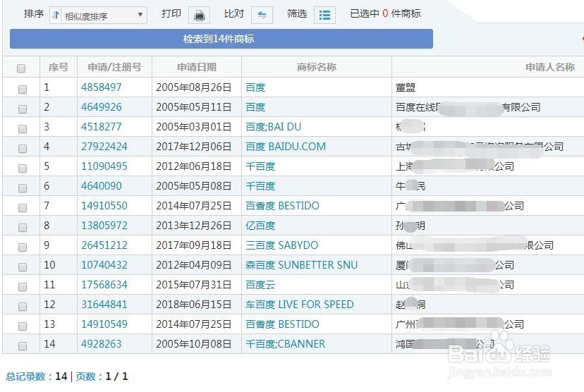Click the 申请/注册号 column header

(115, 67)
